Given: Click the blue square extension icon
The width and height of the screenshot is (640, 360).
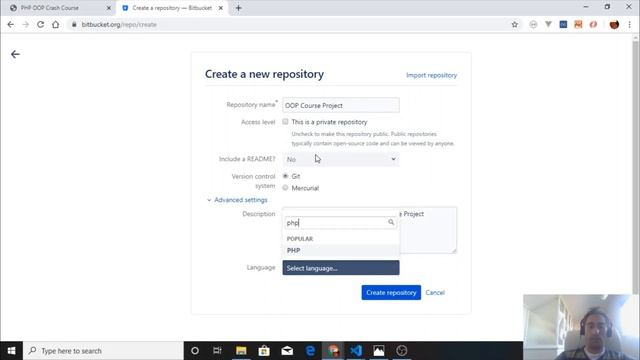Looking at the screenshot, I should click(563, 24).
